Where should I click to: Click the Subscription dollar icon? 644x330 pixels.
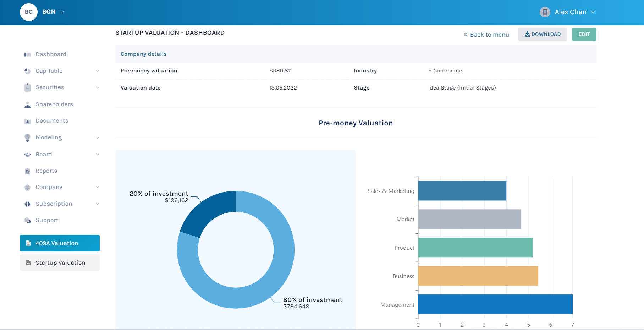coord(27,204)
